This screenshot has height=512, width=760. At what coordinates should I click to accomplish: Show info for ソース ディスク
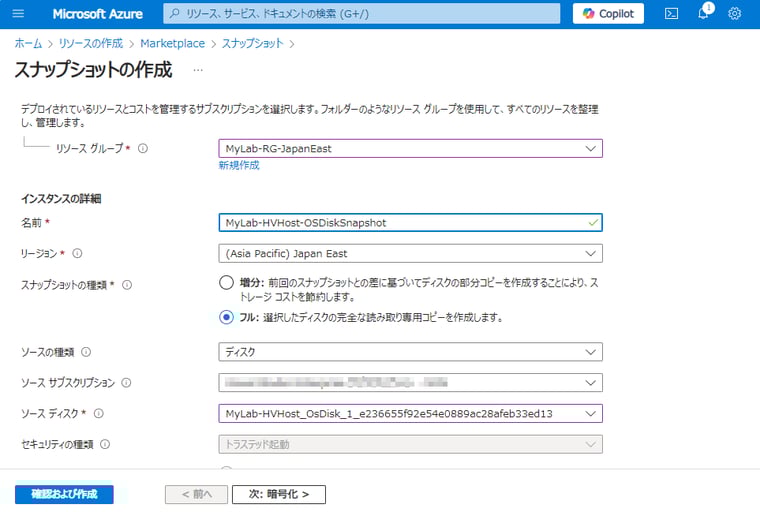98,414
